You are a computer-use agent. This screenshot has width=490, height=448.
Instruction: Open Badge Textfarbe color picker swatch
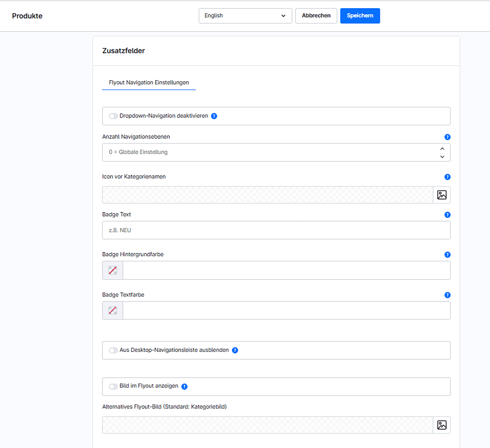click(113, 311)
